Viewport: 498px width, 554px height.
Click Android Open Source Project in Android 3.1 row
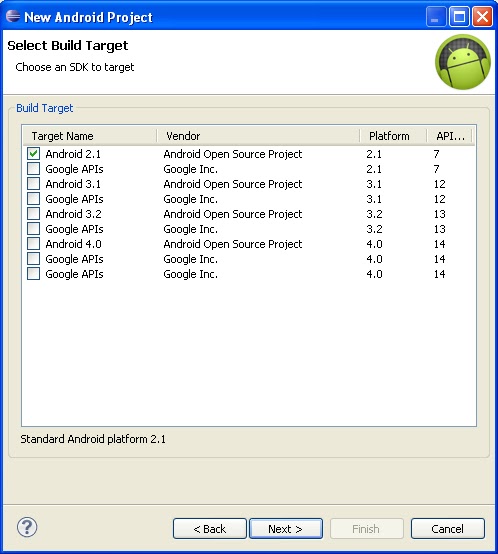[x=233, y=184]
